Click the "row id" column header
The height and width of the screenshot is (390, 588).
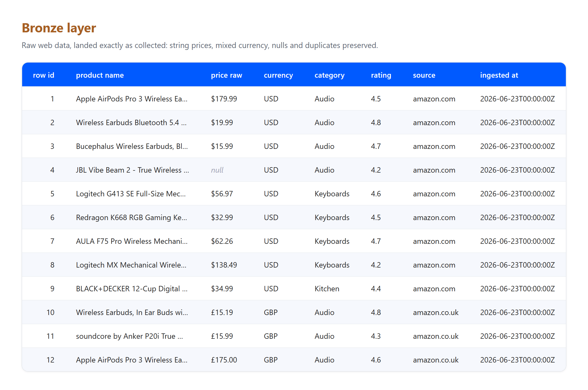pyautogui.click(x=43, y=75)
